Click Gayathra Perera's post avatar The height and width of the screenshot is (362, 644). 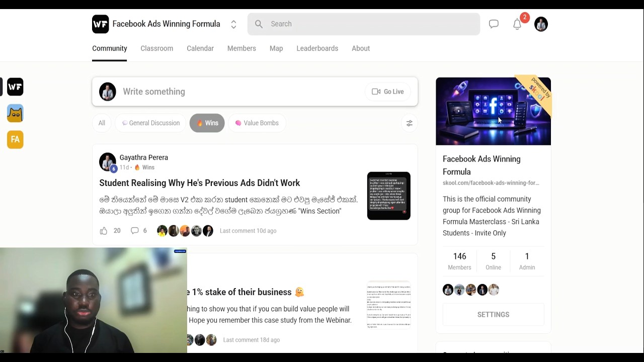click(107, 162)
